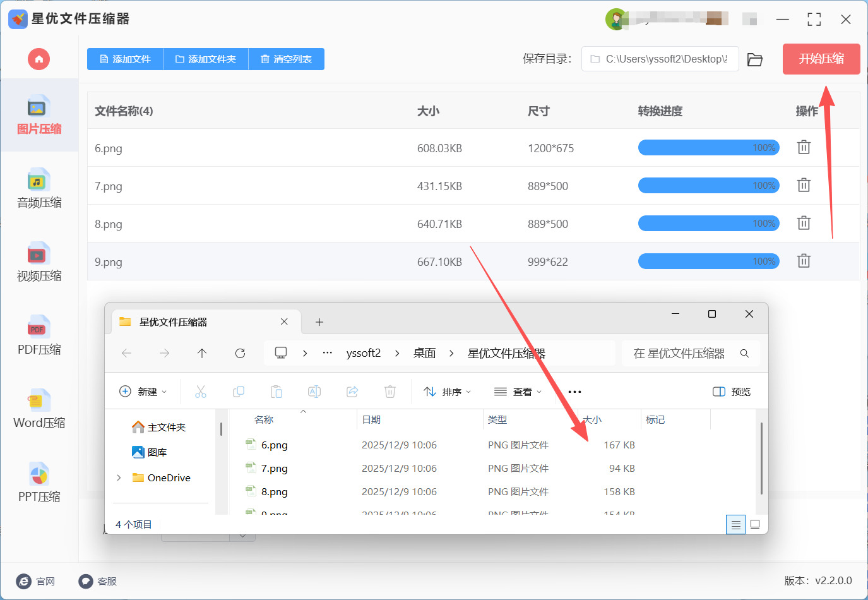Add a new Explorer tab
868x600 pixels.
pos(319,322)
